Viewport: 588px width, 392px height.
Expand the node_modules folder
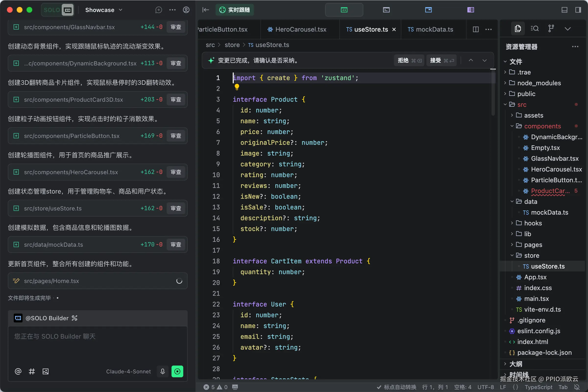click(539, 83)
